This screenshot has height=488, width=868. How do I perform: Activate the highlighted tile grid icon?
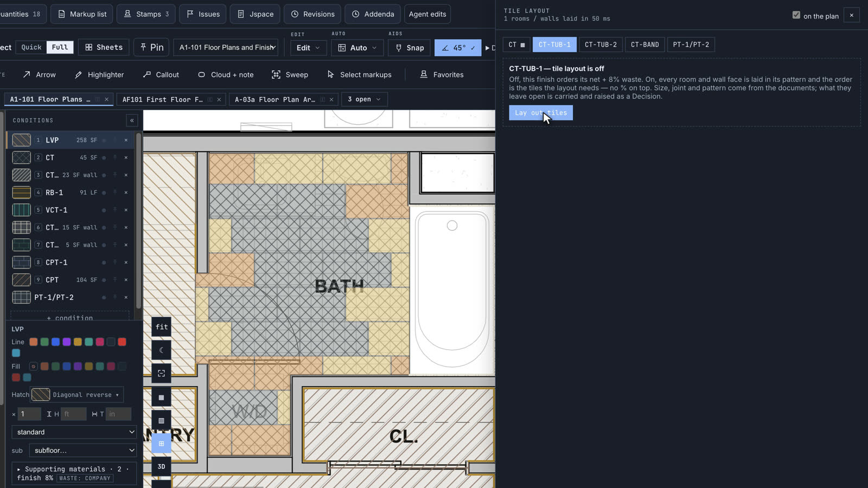[161, 444]
